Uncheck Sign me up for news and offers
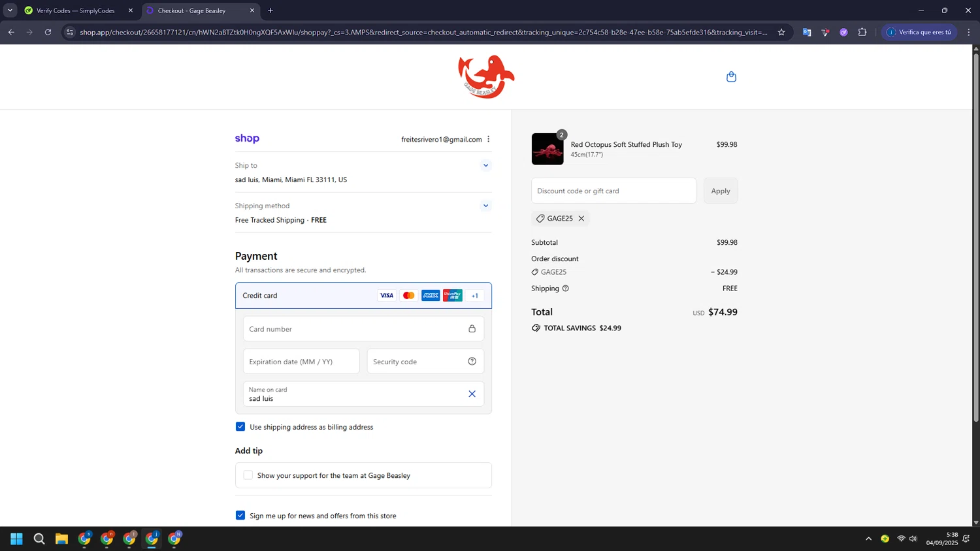 pos(240,515)
